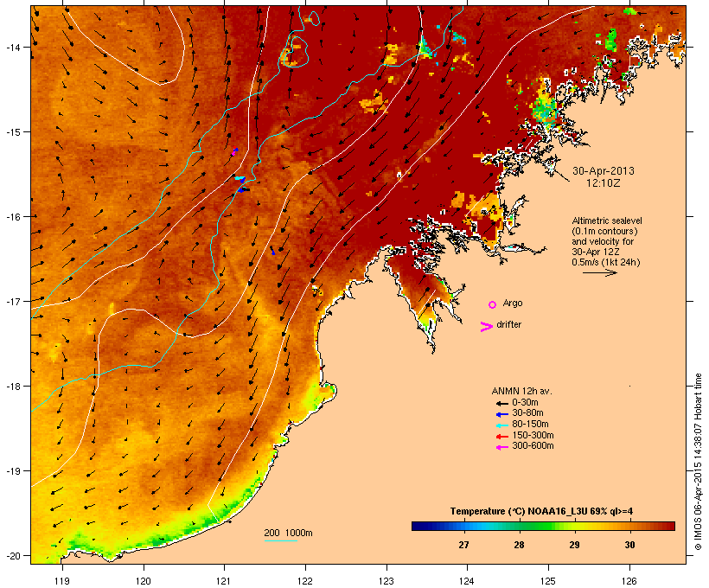Screen dimensions: 709x588
Task: Click the 0.5m/s velocity scale arrow
Action: pos(599,272)
